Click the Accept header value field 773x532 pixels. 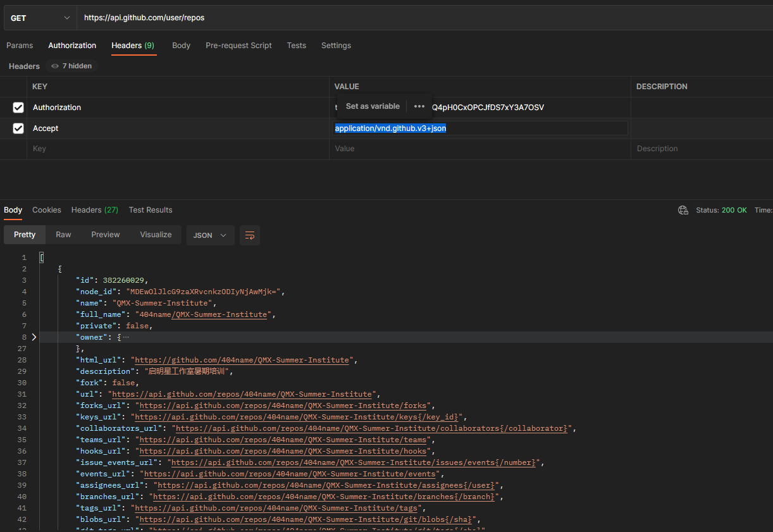tap(481, 128)
